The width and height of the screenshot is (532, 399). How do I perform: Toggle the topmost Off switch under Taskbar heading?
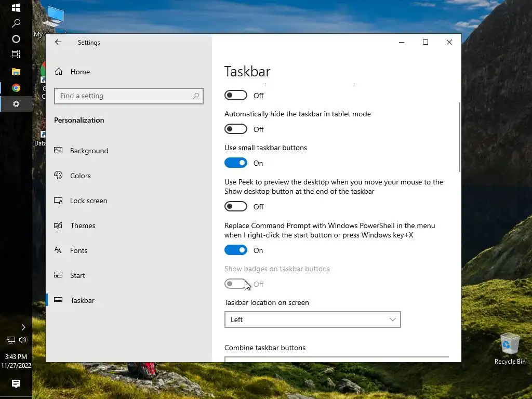236,96
